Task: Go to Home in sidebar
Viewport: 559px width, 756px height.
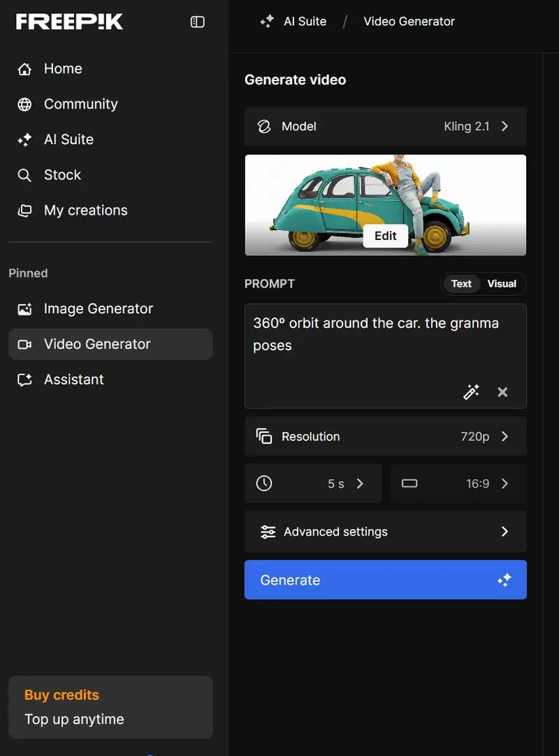Action: 63,69
